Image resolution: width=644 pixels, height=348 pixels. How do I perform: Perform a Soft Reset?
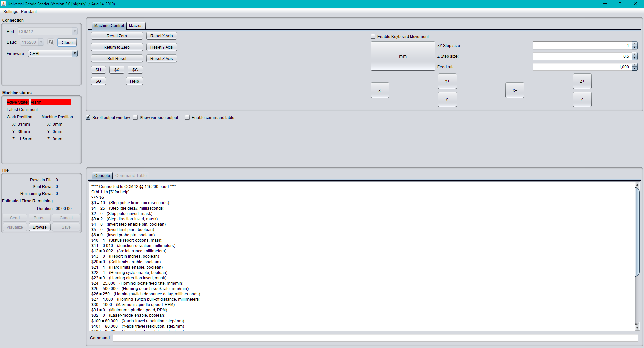117,59
